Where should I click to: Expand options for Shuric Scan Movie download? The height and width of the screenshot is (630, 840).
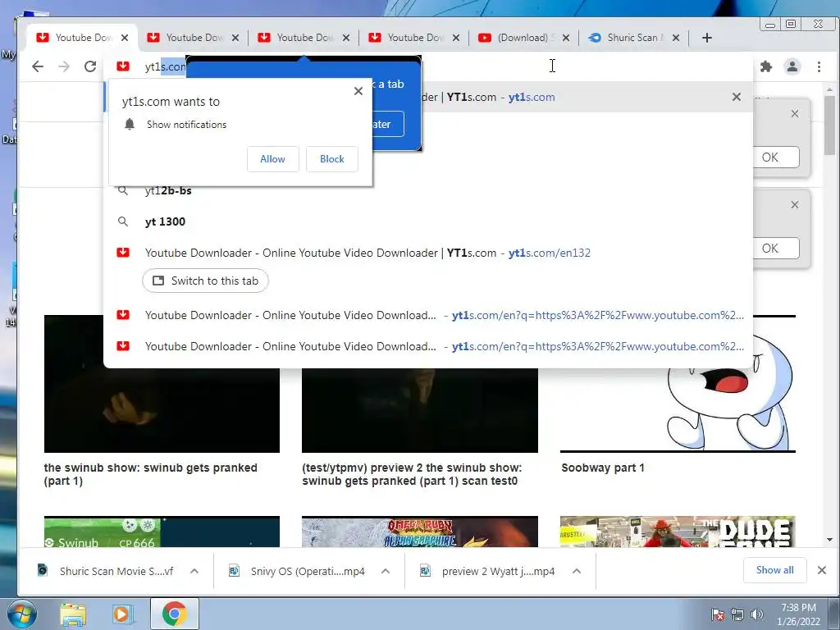coord(194,571)
